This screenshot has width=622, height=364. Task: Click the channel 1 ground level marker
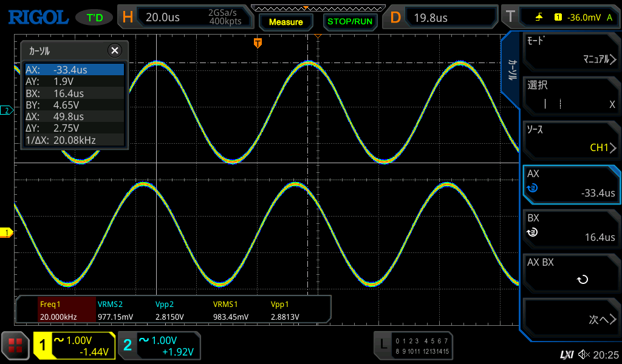7,233
